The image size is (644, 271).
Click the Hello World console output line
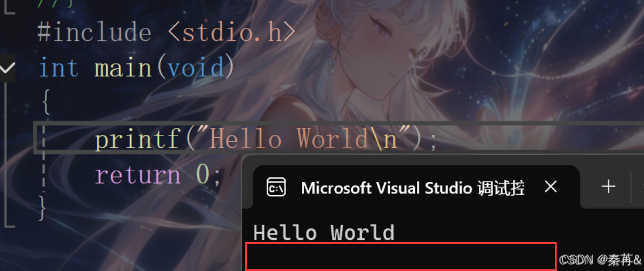pos(324,232)
